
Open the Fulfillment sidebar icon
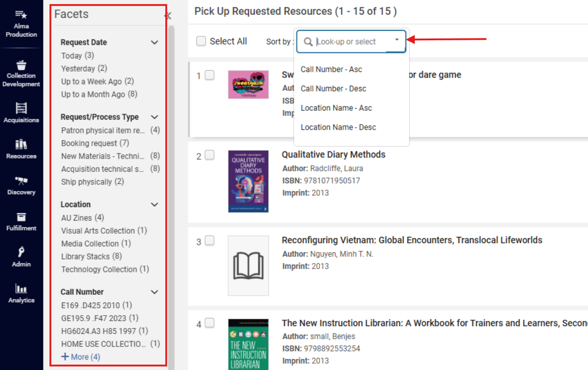[x=21, y=217]
